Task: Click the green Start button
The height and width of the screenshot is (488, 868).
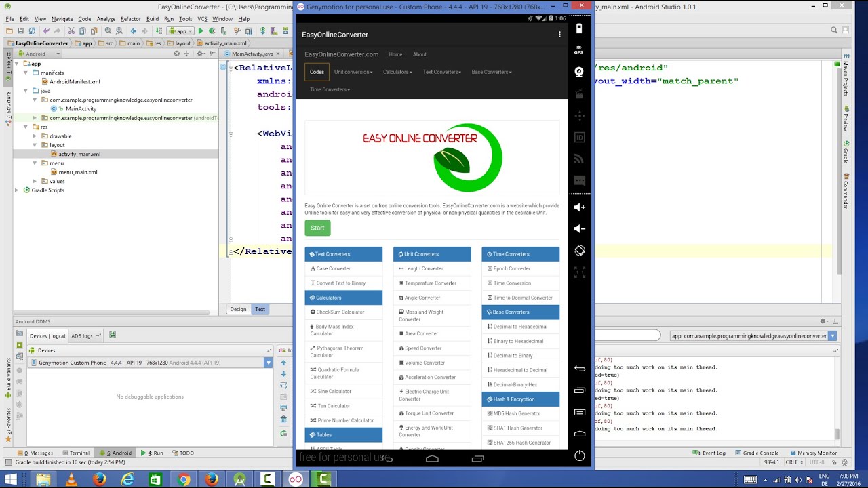Action: point(317,228)
